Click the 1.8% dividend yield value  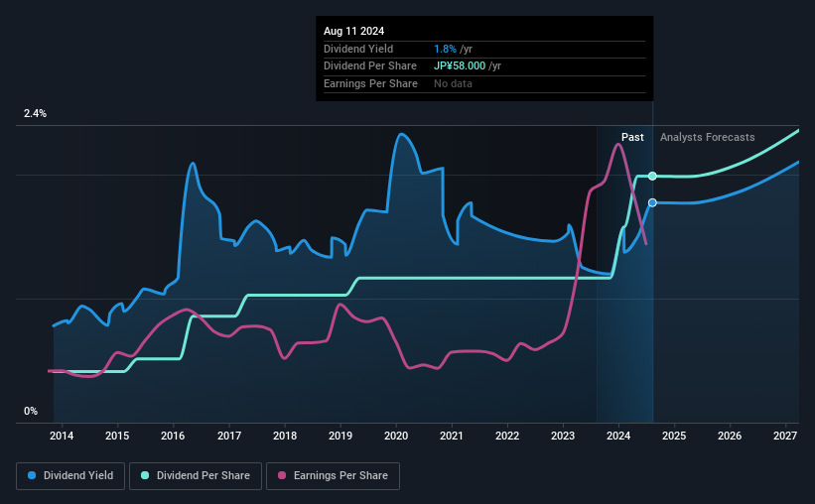pyautogui.click(x=445, y=49)
